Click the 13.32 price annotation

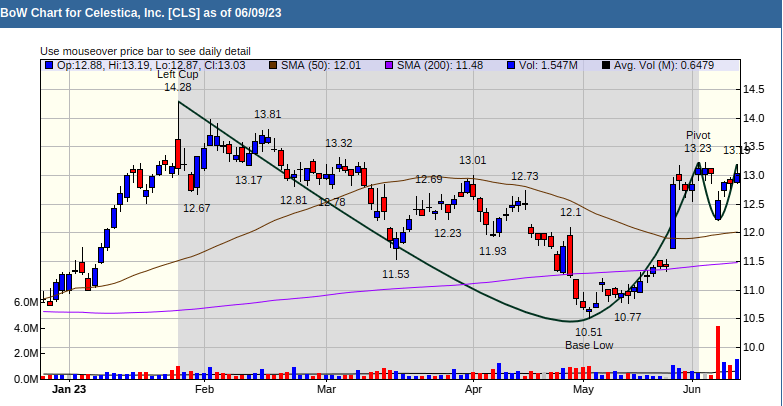(x=339, y=143)
